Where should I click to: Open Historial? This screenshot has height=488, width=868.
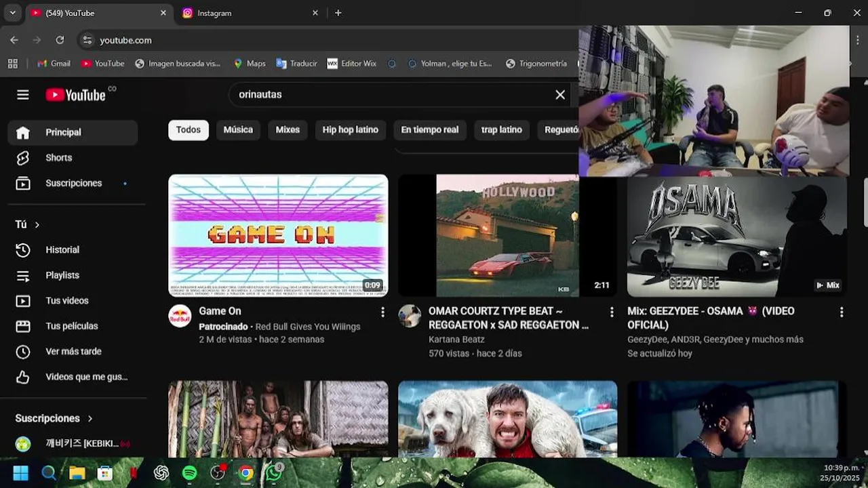pos(73,249)
